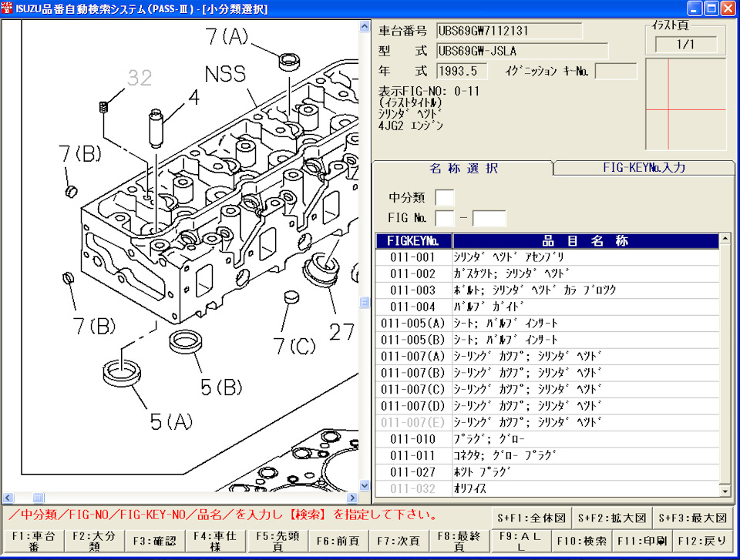The height and width of the screenshot is (560, 740).
Task: Click the 車台番号 field UBS69GW7112131
Action: [510, 31]
